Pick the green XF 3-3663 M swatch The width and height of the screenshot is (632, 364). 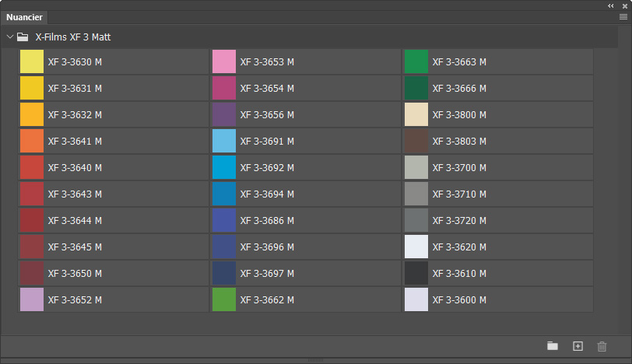(x=416, y=61)
